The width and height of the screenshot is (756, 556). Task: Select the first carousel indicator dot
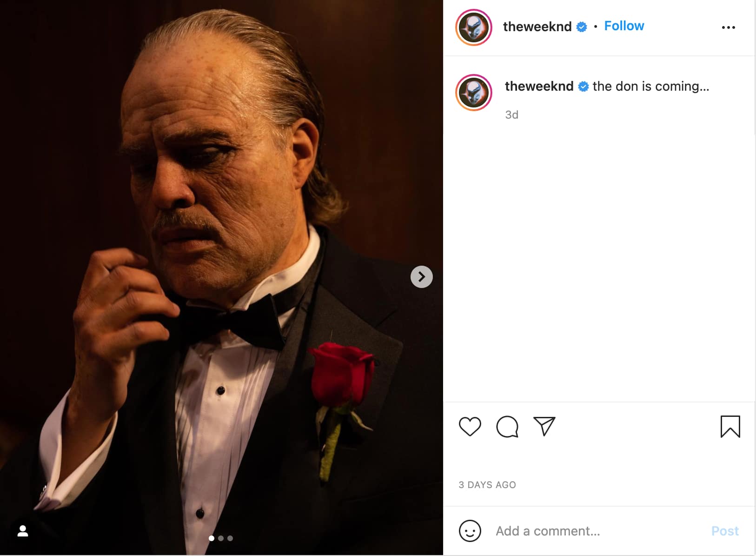coord(212,538)
